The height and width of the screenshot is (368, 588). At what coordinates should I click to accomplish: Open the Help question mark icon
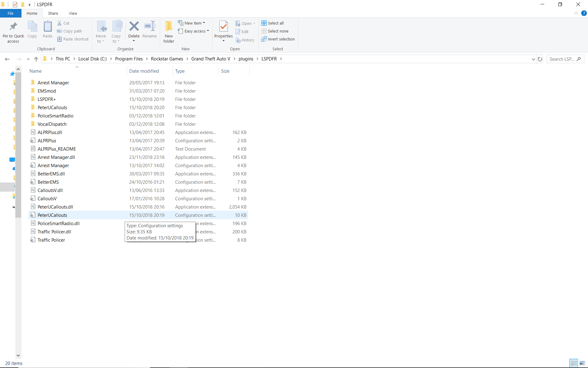[584, 13]
